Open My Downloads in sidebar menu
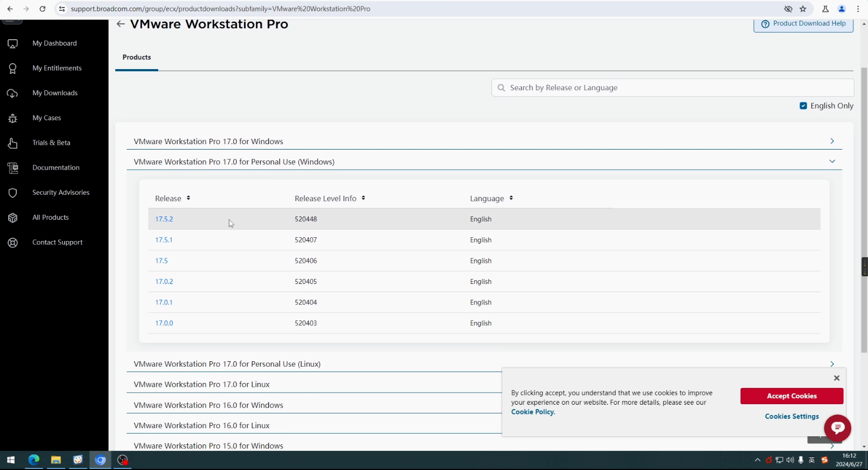 (x=55, y=93)
